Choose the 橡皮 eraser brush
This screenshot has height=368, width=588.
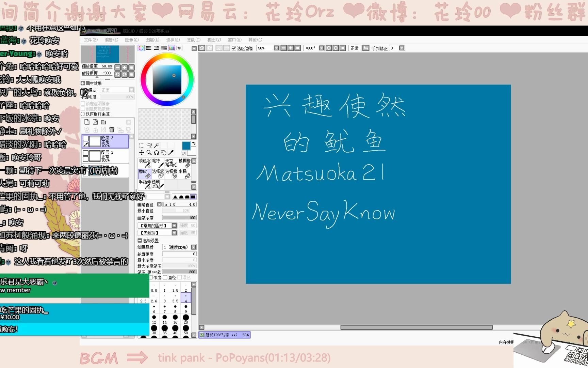pyautogui.click(x=145, y=174)
